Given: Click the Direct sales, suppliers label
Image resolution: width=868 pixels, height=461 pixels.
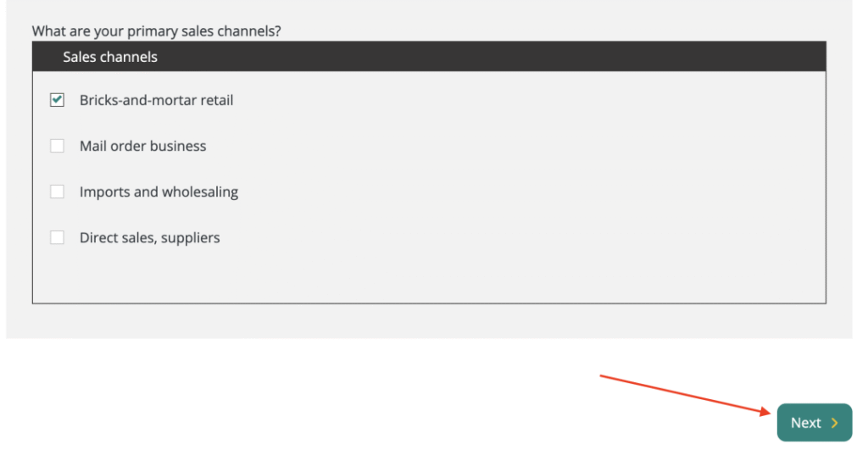Looking at the screenshot, I should 149,237.
